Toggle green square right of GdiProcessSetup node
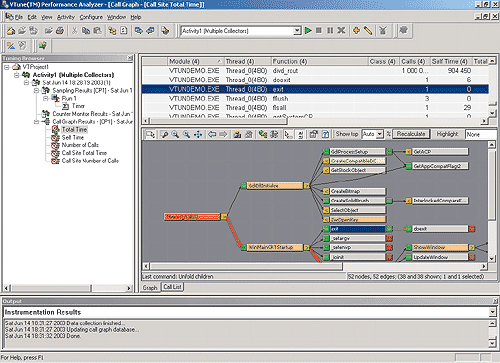The width and height of the screenshot is (500, 363). 389,152
